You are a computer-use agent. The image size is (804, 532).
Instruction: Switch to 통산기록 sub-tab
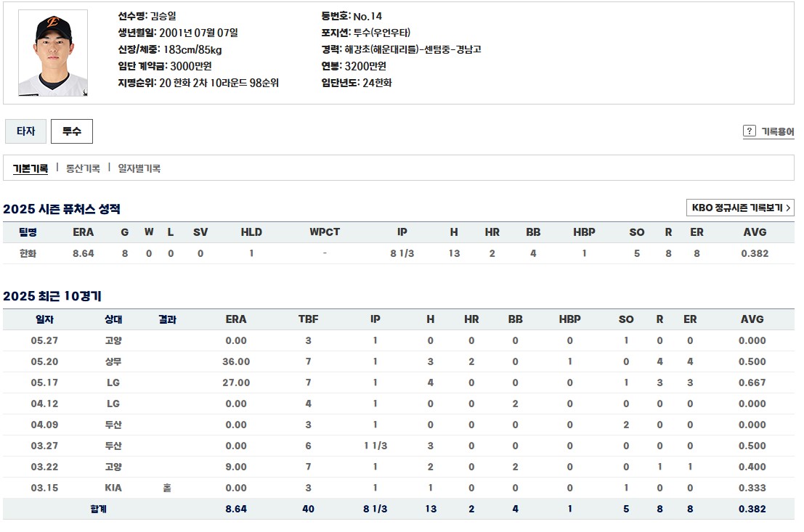[x=83, y=168]
